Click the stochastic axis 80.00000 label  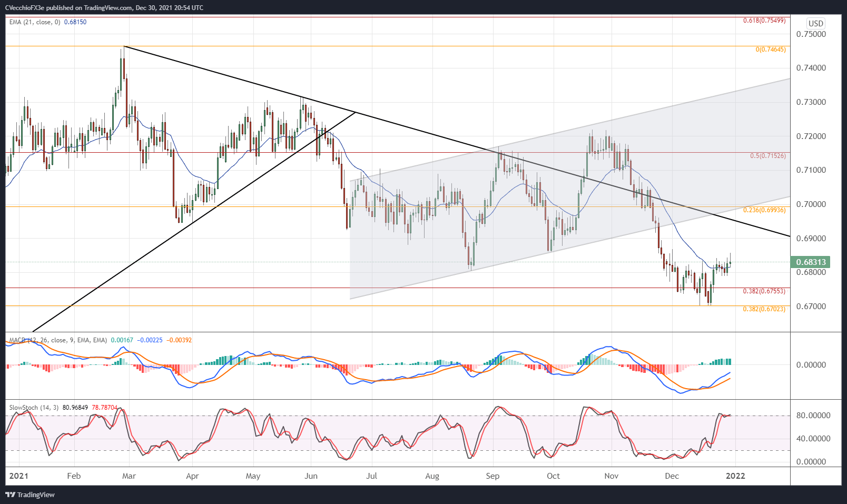(813, 416)
